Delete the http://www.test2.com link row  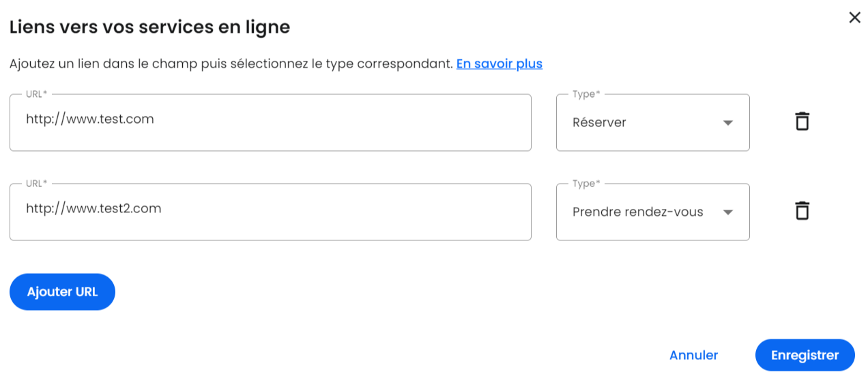click(x=802, y=211)
